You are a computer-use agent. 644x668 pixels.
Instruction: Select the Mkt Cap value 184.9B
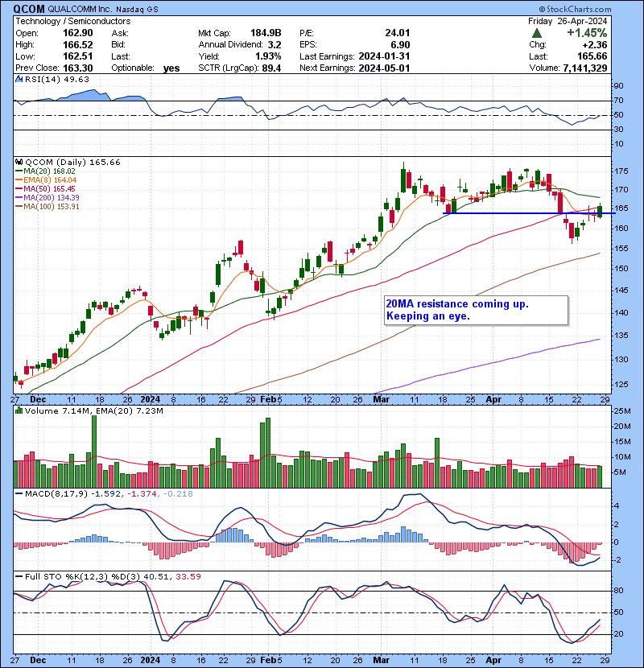click(x=266, y=33)
